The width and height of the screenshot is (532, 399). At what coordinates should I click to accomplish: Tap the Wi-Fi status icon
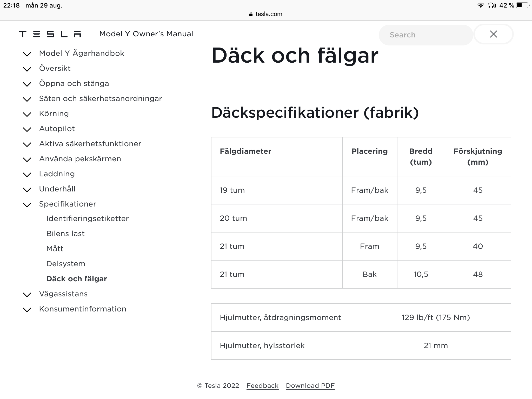pos(481,5)
